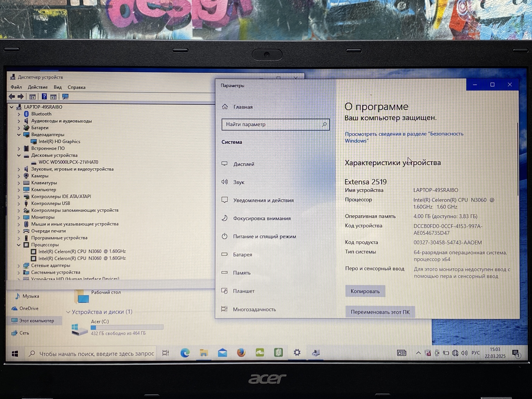Screen dimensions: 532x399
Task: Click the Back arrow in Device Manager toolbar
Action: click(x=12, y=97)
